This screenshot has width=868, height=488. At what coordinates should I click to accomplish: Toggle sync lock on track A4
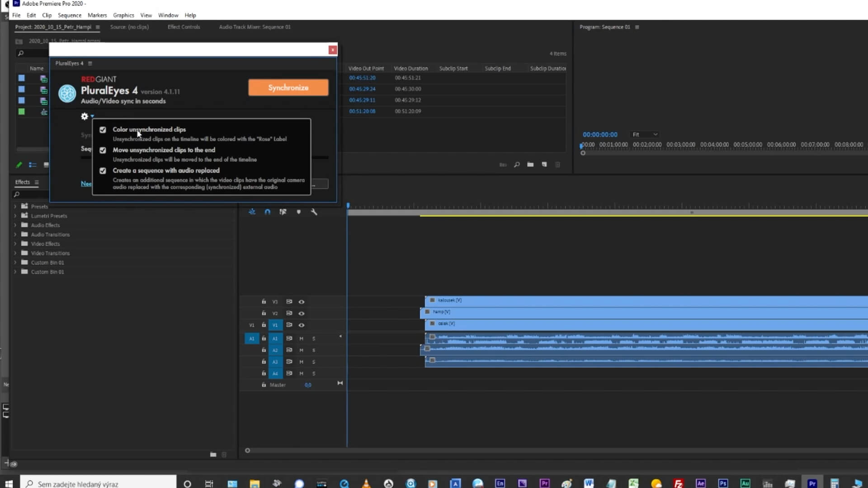(x=289, y=373)
